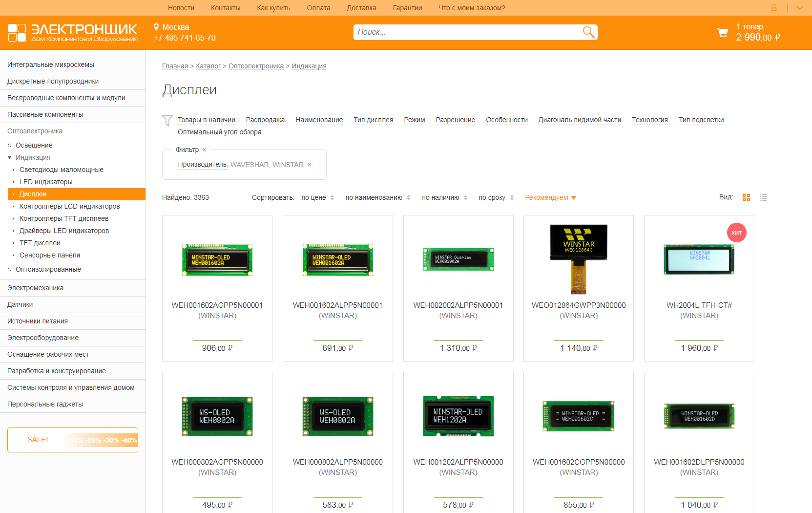
Task: Open the shopping cart icon
Action: pyautogui.click(x=722, y=33)
